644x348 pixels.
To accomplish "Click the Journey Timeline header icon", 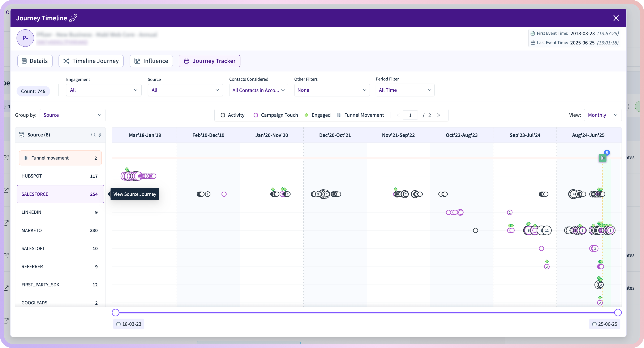I will coord(73,18).
